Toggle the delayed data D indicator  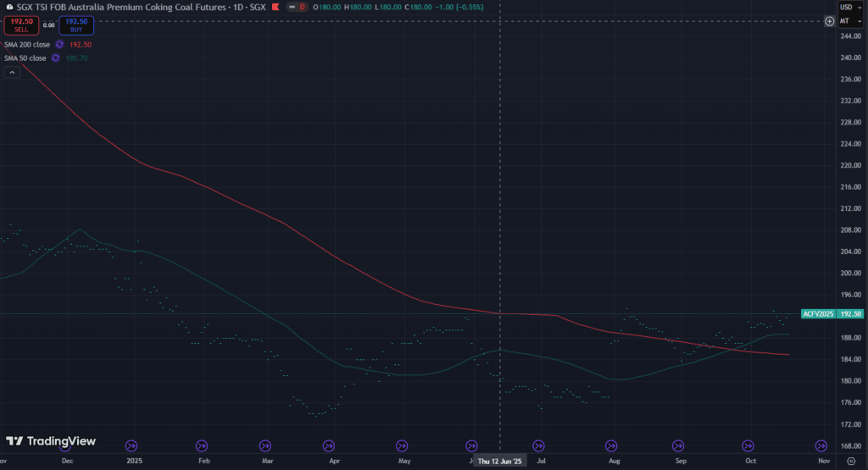click(302, 7)
